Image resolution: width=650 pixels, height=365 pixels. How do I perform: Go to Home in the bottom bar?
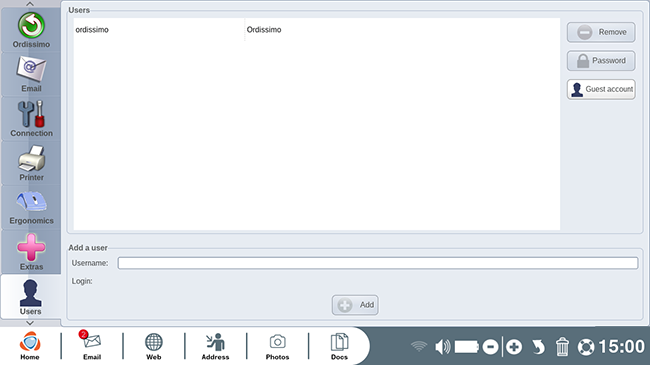[30, 346]
